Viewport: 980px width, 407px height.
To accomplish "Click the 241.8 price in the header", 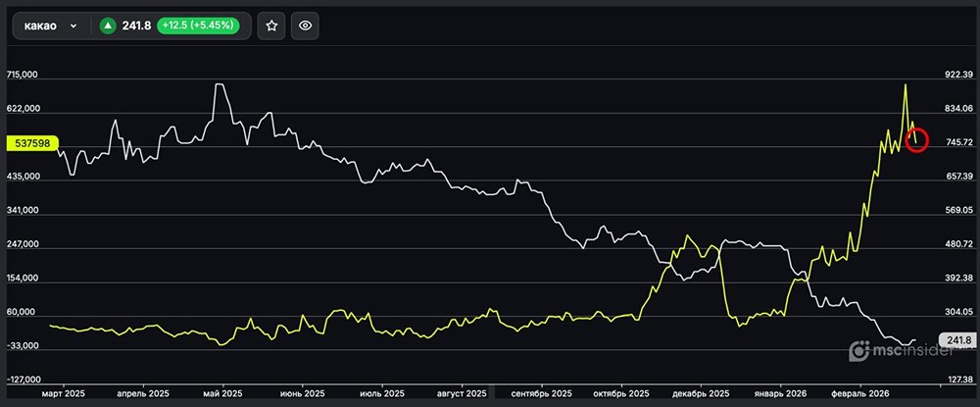I will pyautogui.click(x=135, y=26).
